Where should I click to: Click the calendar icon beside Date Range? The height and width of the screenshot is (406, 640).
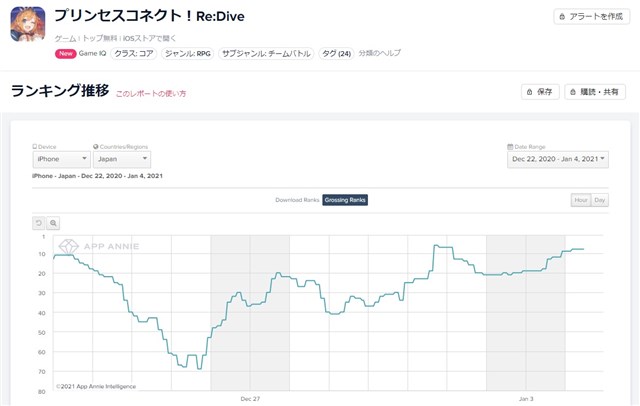pos(510,146)
